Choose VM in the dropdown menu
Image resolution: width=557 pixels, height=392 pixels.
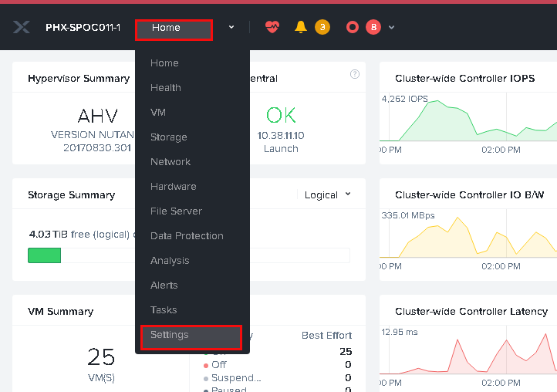point(158,113)
